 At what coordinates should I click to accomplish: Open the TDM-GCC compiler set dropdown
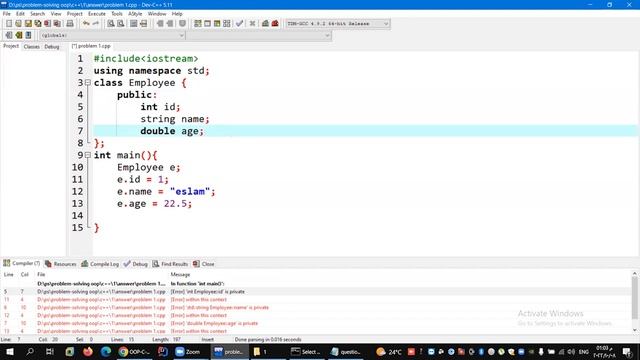click(x=338, y=24)
